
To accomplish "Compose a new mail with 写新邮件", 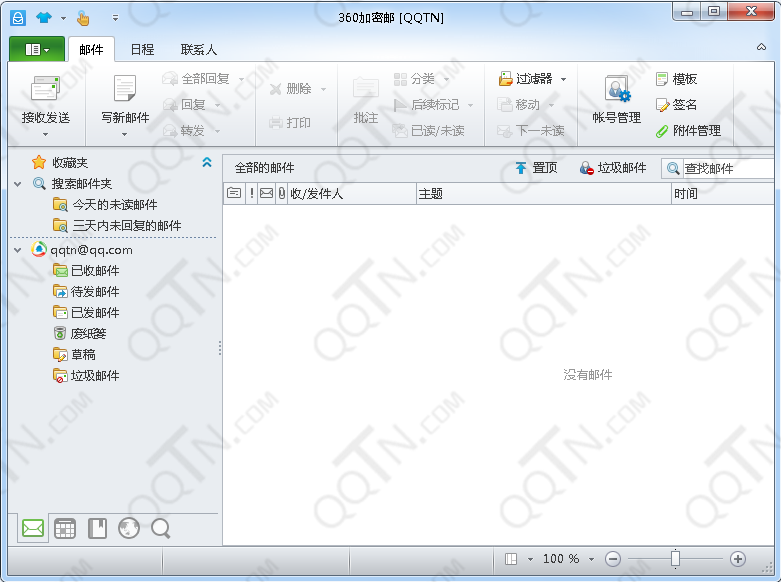I will pyautogui.click(x=124, y=90).
